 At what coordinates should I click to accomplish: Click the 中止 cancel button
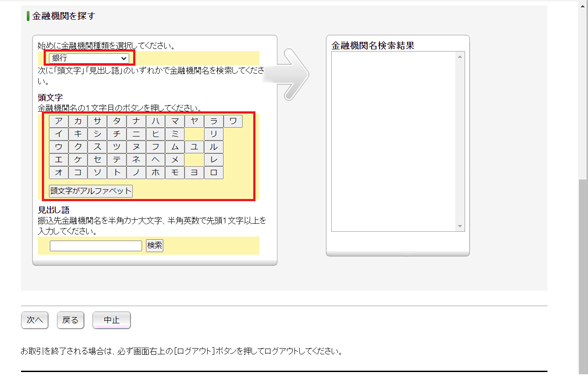pos(111,320)
